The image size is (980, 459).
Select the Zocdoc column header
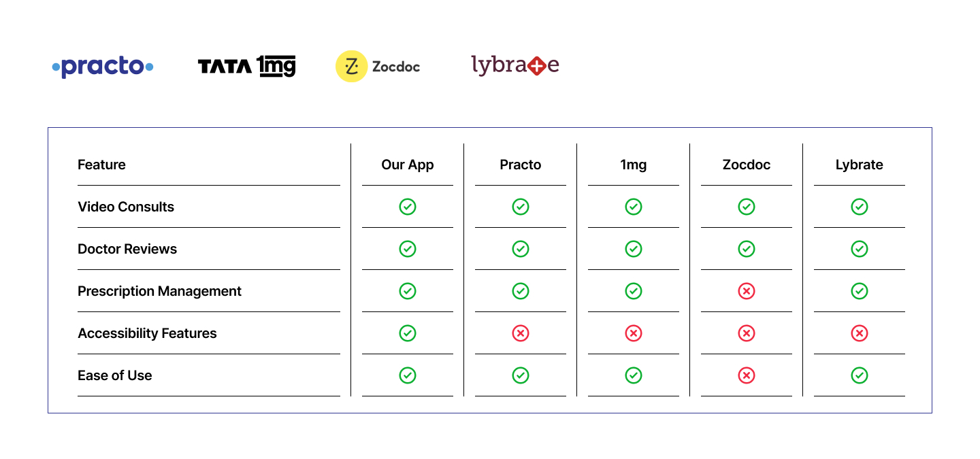pyautogui.click(x=747, y=165)
